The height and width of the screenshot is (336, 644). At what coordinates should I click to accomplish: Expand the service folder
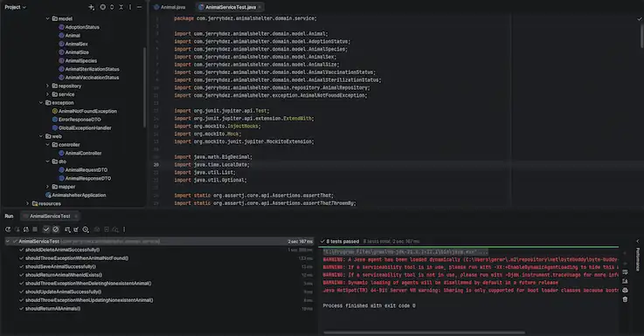click(48, 94)
